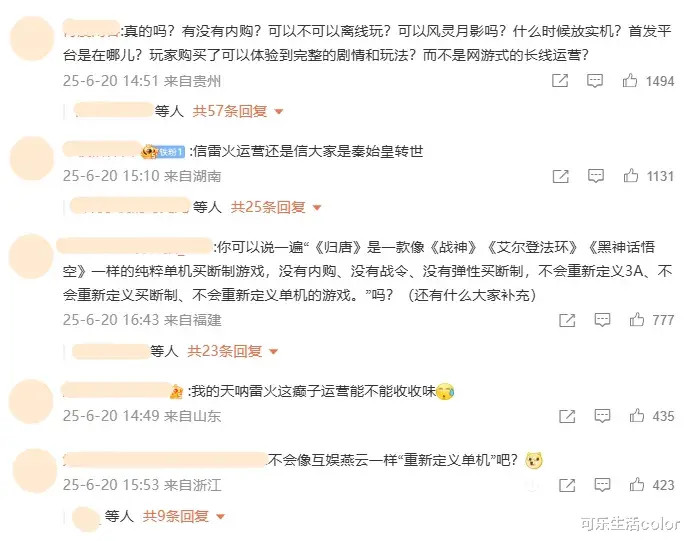
Task: Reply to the comment from 山东
Action: (x=601, y=416)
